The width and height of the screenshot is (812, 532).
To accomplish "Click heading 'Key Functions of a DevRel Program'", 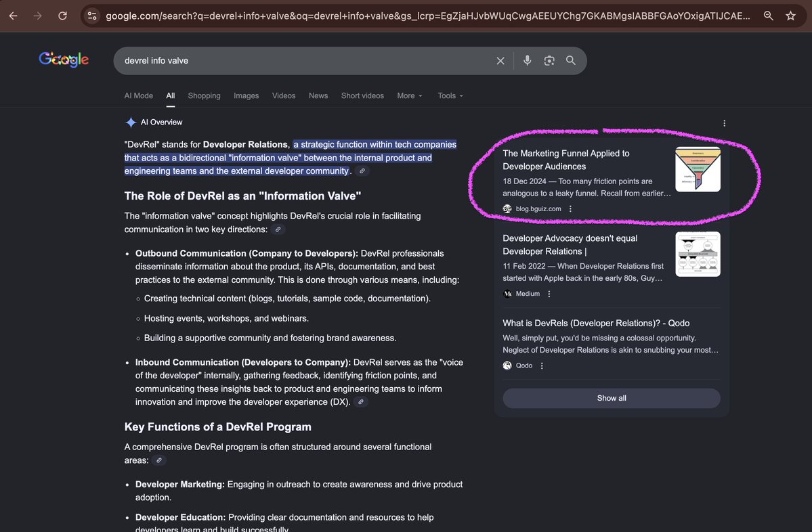I will coord(217,427).
